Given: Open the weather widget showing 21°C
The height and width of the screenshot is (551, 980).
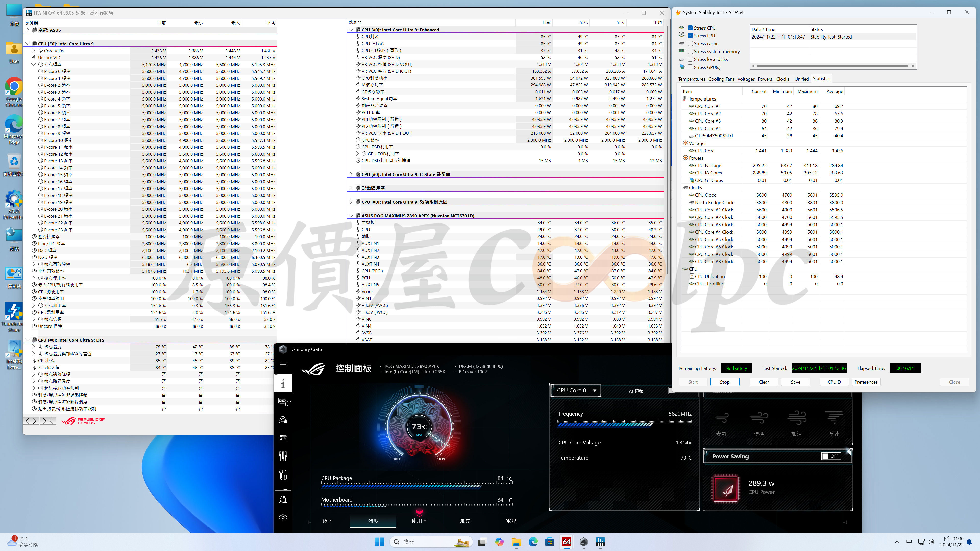Looking at the screenshot, I should point(23,542).
